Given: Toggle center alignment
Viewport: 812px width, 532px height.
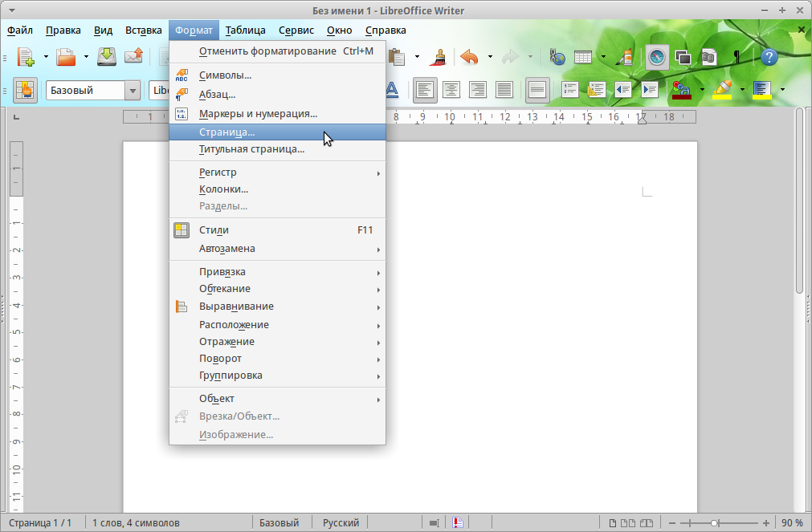Looking at the screenshot, I should (x=451, y=90).
